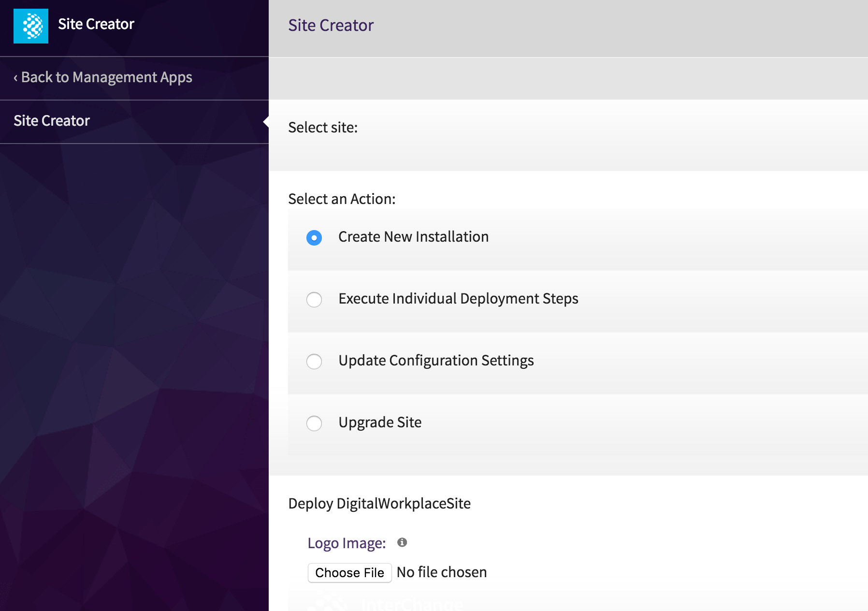Click the back chevron before Management Apps
The width and height of the screenshot is (868, 611).
pyautogui.click(x=16, y=77)
